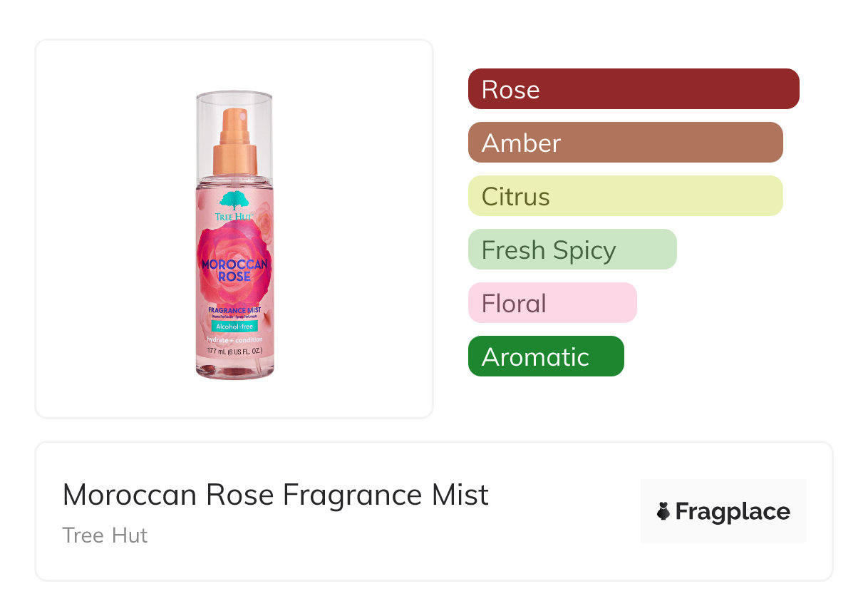Click the Fragplace perfume bottle icon

[x=663, y=511]
